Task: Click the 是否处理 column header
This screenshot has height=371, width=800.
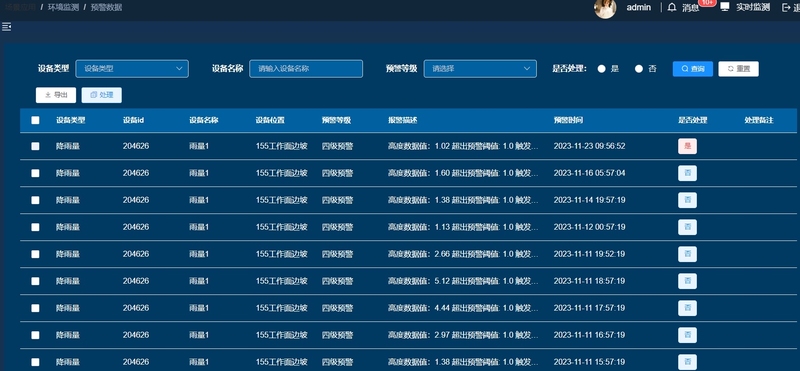Action: pos(692,120)
